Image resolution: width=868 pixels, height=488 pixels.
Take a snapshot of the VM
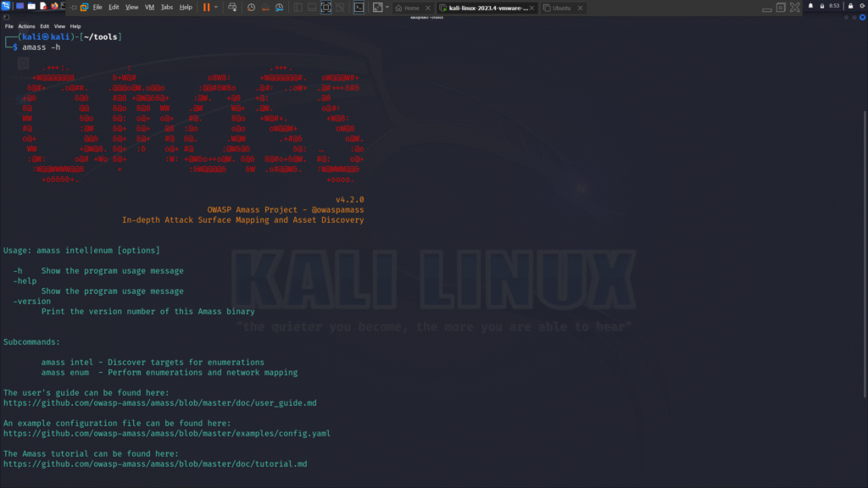(251, 7)
